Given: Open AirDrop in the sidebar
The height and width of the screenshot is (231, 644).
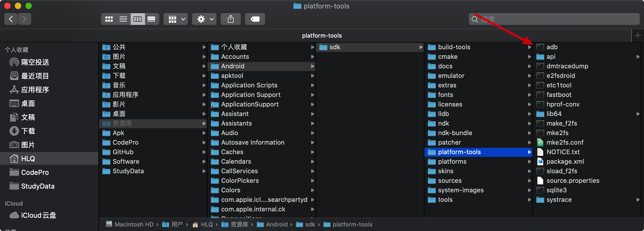Looking at the screenshot, I should click(x=35, y=62).
